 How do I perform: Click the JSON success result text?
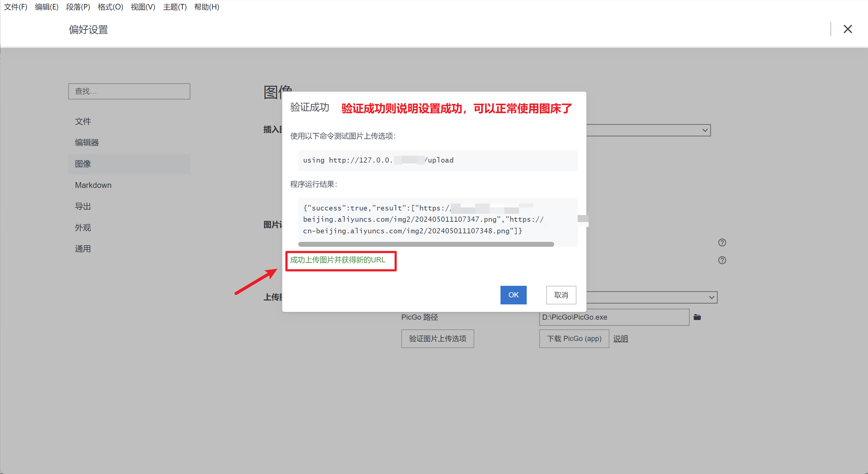click(x=423, y=219)
